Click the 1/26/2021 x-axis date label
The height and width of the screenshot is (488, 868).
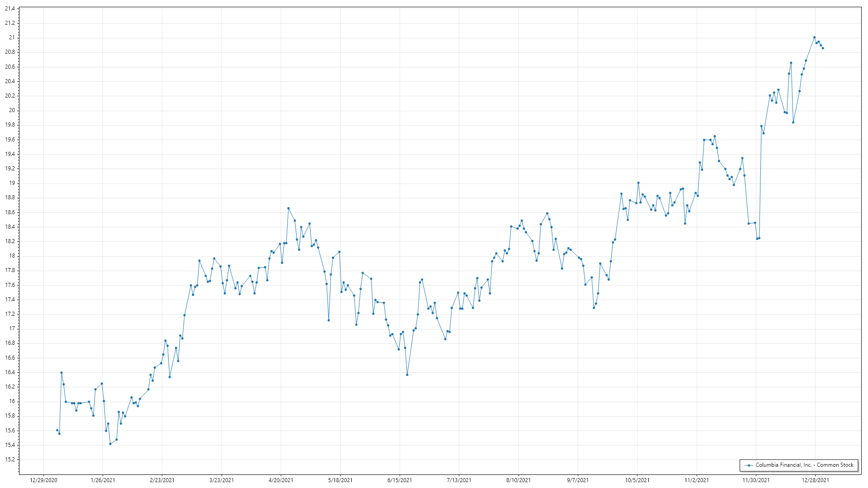click(103, 480)
